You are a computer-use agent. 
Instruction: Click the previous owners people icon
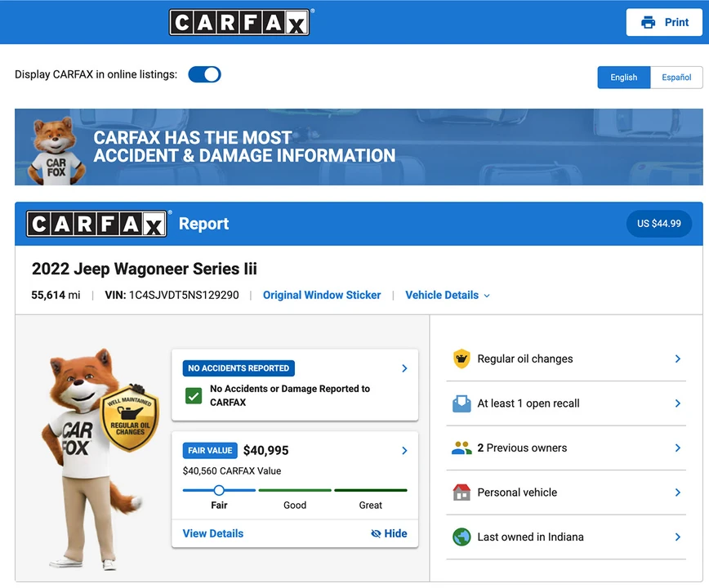tap(462, 448)
